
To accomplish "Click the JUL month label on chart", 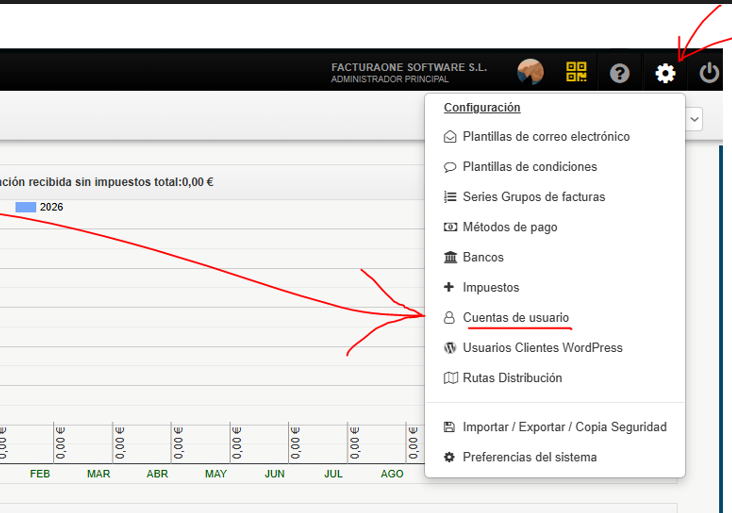I will pyautogui.click(x=333, y=474).
